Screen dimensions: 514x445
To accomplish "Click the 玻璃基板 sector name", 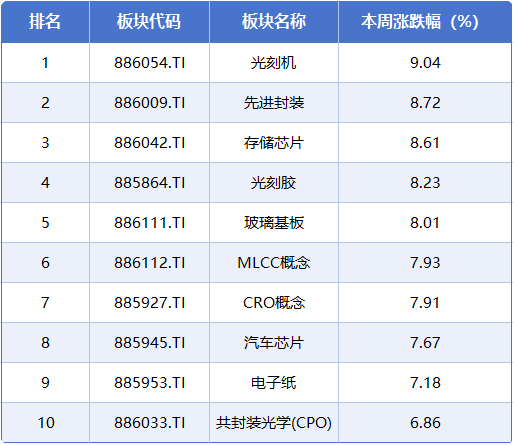I will point(274,223).
